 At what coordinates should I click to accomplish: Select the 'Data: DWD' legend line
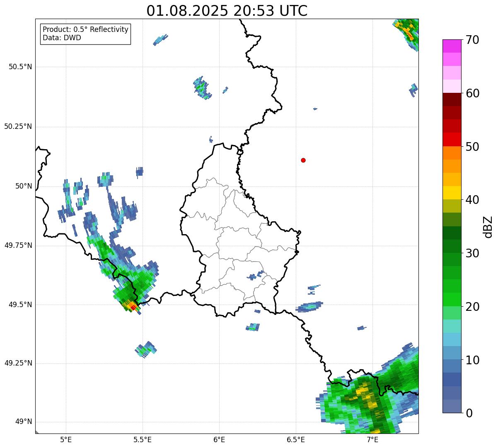coord(62,38)
